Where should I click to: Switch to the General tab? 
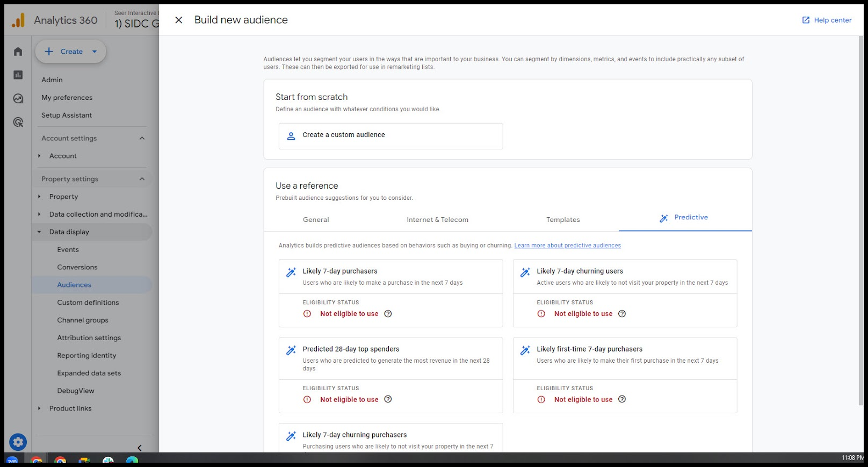(316, 220)
